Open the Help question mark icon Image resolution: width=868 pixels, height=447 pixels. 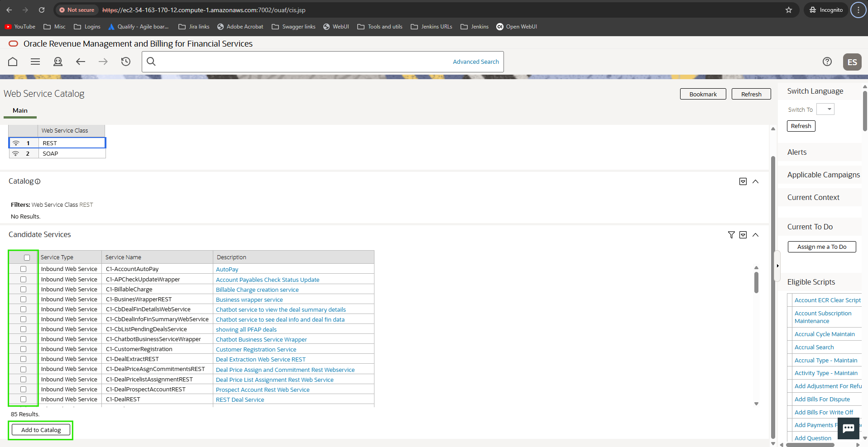pos(827,62)
